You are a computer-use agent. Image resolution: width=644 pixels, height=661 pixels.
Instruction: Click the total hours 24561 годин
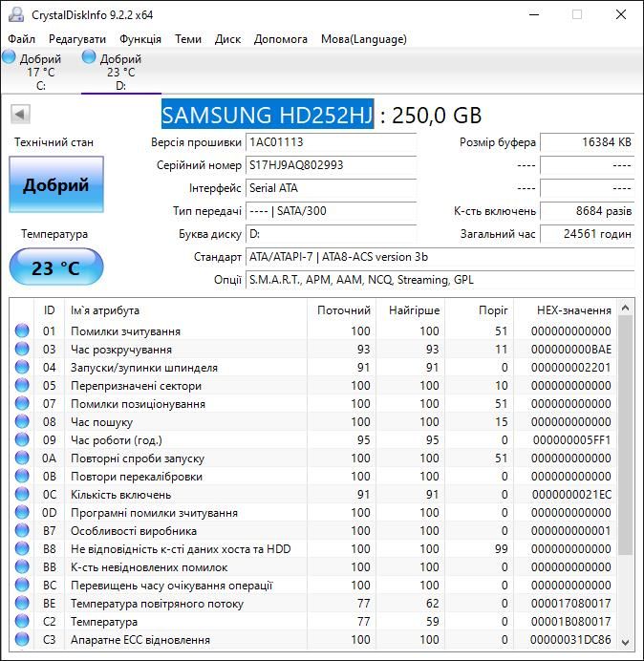587,233
